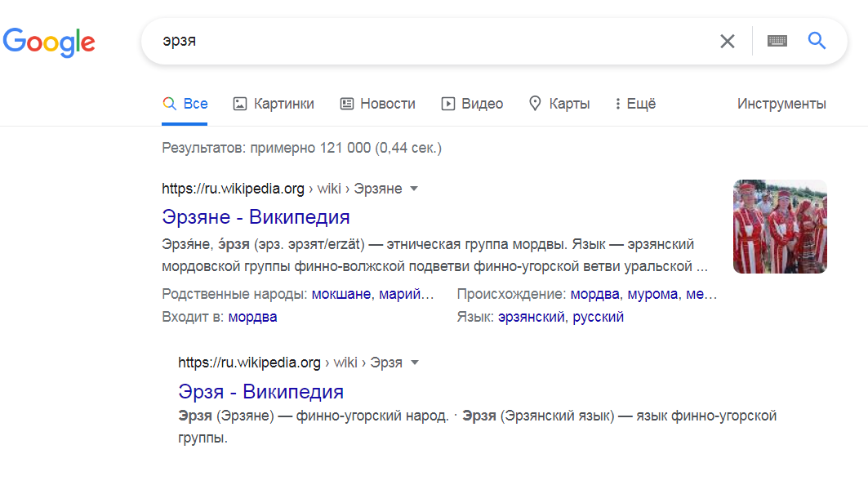Switch to the Новости news tab
Viewport: 868px width, 485px height.
click(377, 104)
